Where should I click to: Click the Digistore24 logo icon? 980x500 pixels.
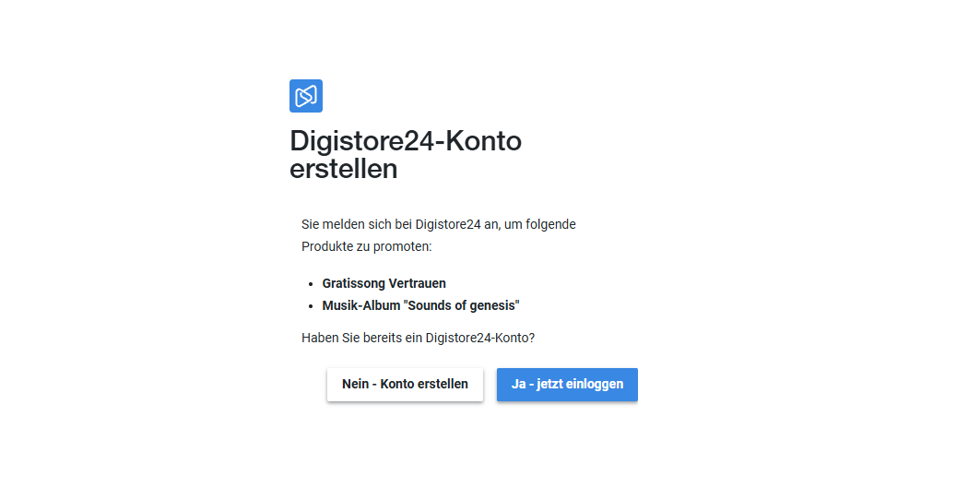pyautogui.click(x=306, y=96)
